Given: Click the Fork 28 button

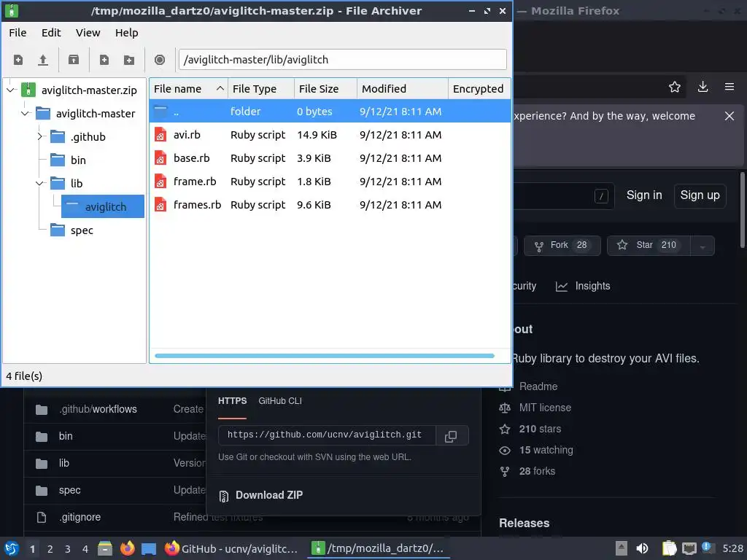Looking at the screenshot, I should (562, 246).
